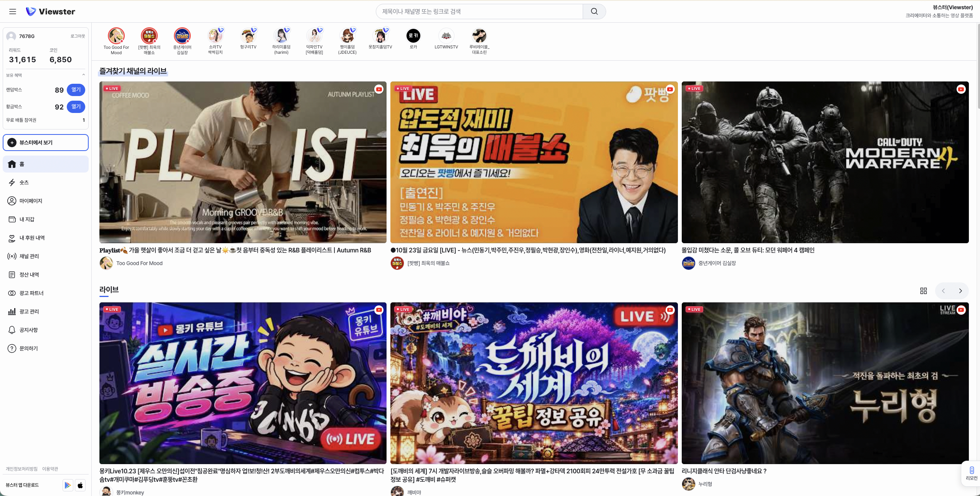This screenshot has height=496, width=980.
Task: Open the hamburger menu icon
Action: [13, 12]
